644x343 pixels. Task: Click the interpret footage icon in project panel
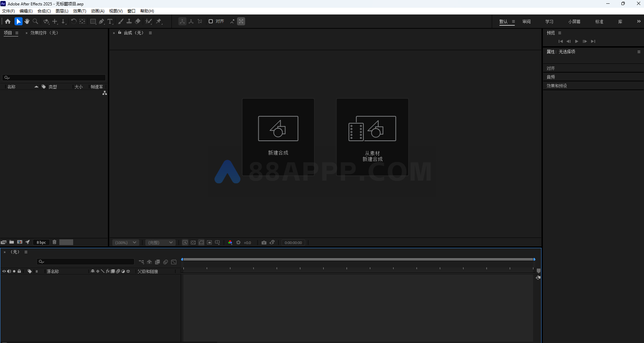[4, 242]
